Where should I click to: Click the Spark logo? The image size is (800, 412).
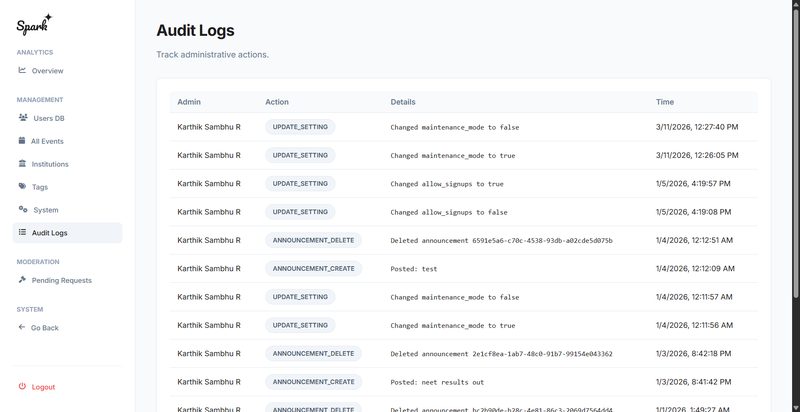coord(35,22)
